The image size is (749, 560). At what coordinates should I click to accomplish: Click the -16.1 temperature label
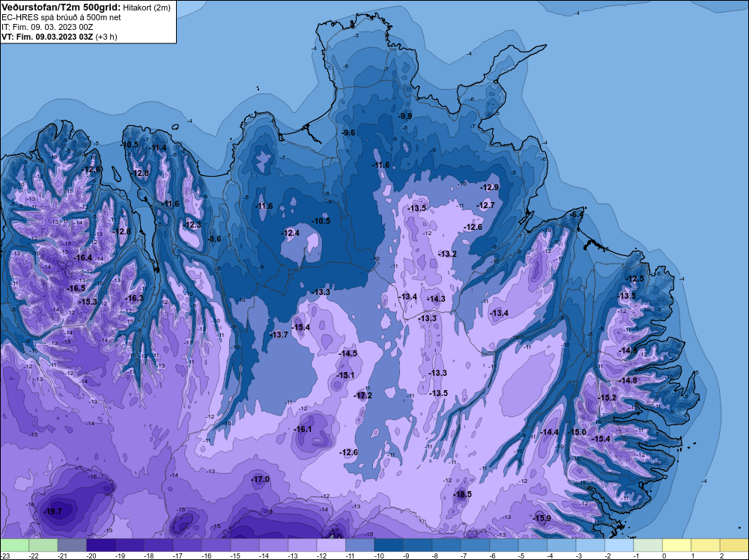click(303, 429)
